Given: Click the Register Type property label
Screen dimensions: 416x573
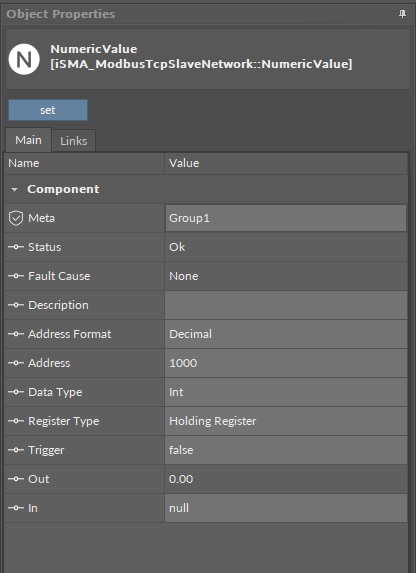Looking at the screenshot, I should pos(64,421).
